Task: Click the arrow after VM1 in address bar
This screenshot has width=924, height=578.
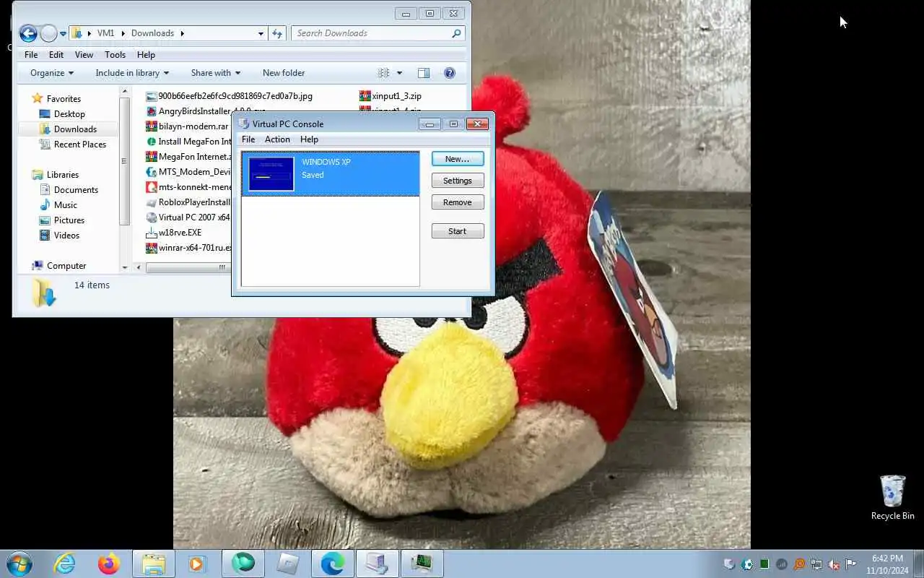Action: click(123, 33)
